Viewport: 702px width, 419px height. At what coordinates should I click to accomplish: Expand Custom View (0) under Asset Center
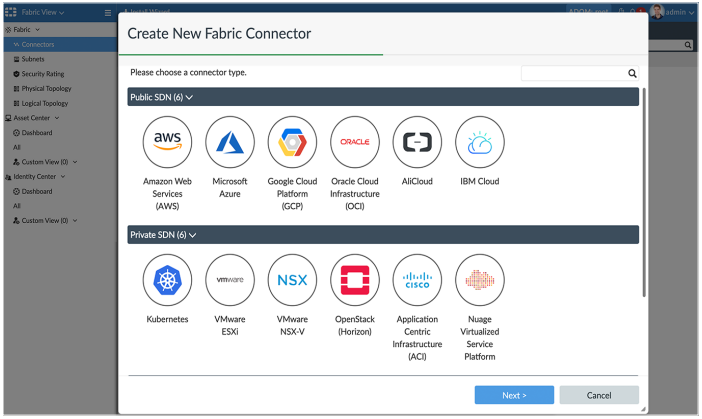coord(75,162)
